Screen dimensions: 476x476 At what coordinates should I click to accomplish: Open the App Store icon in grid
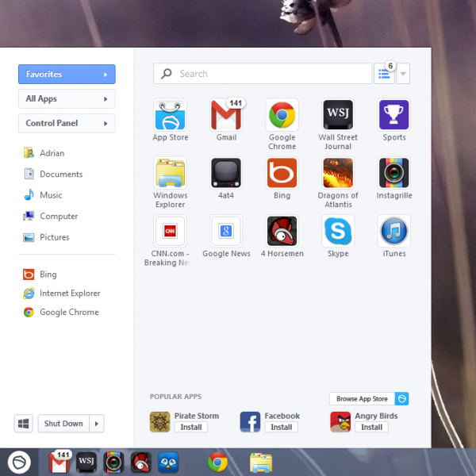pos(170,116)
